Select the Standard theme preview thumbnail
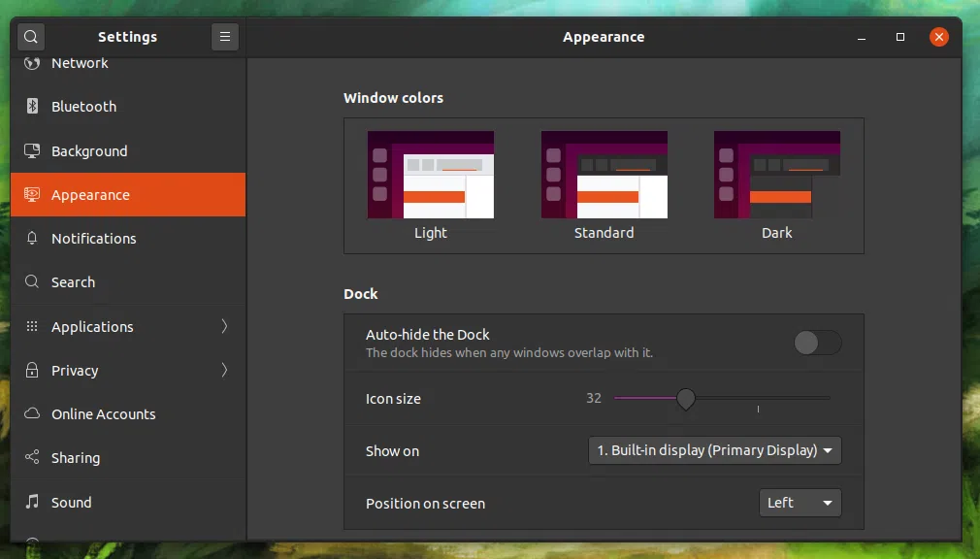 (x=604, y=175)
